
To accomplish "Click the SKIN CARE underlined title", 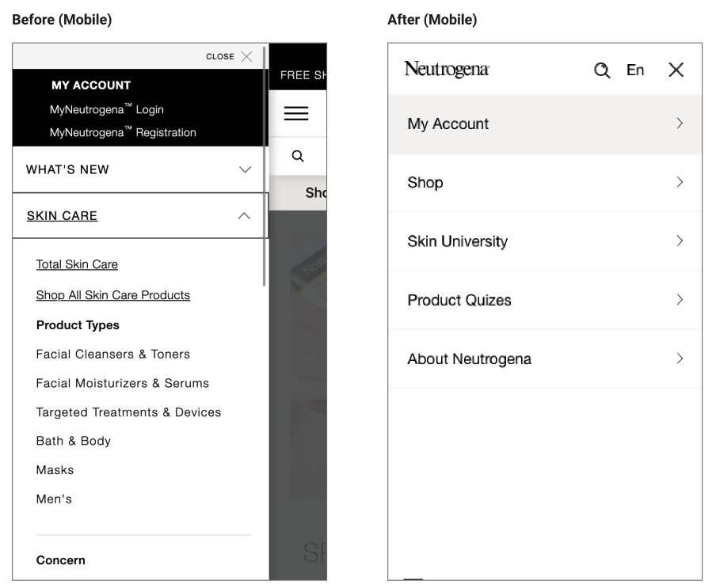I will (62, 216).
